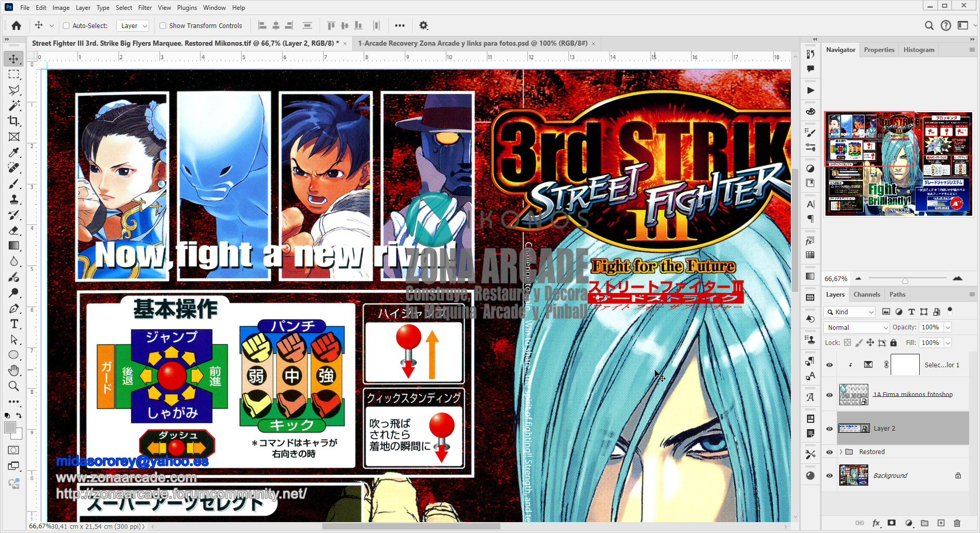The width and height of the screenshot is (980, 533).
Task: Select the Polygonal Lasso tool
Action: point(14,90)
